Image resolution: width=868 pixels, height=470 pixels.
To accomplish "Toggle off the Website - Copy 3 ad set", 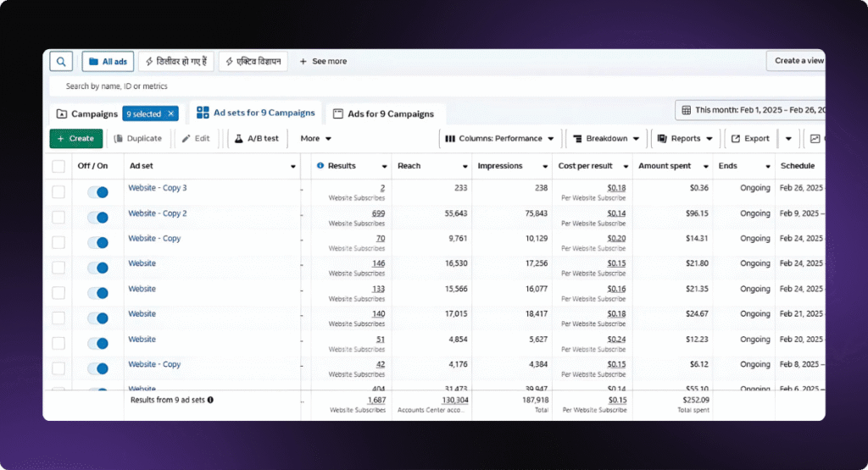I will pos(98,192).
